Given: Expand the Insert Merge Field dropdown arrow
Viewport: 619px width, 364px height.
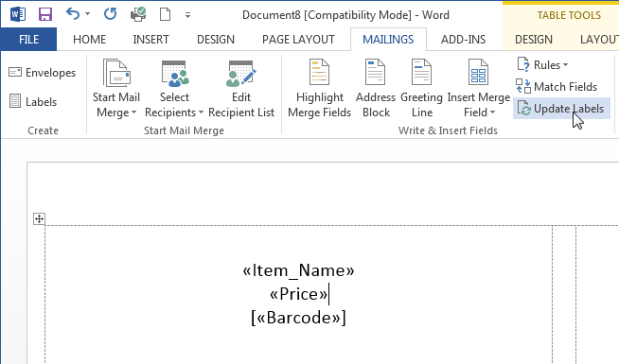Looking at the screenshot, I should 493,113.
